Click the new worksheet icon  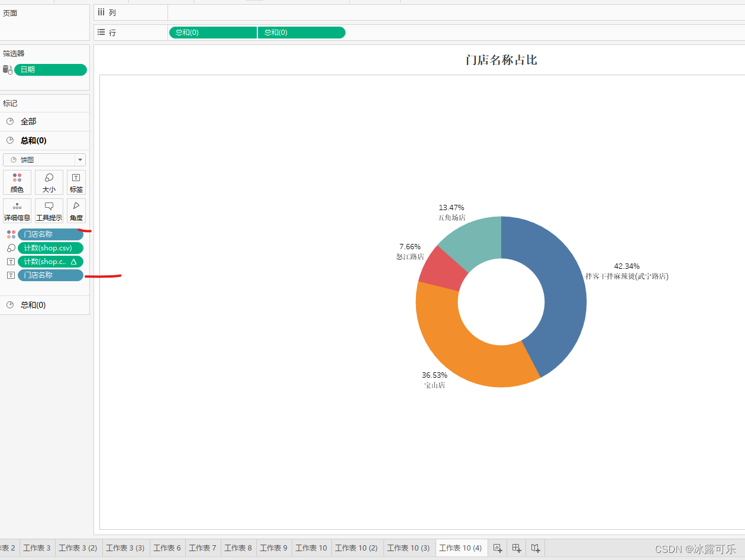498,548
